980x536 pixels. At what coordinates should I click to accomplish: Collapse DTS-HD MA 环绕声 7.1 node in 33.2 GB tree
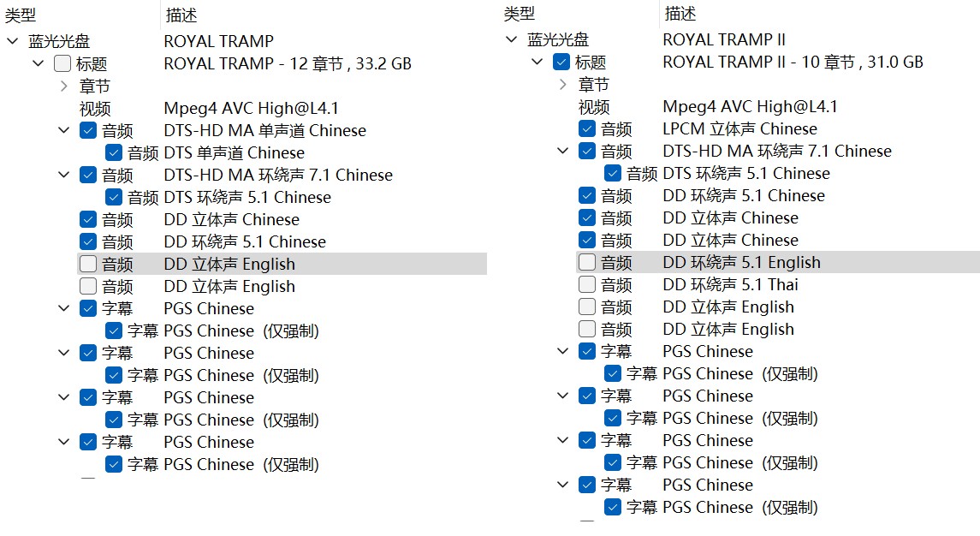(x=63, y=175)
